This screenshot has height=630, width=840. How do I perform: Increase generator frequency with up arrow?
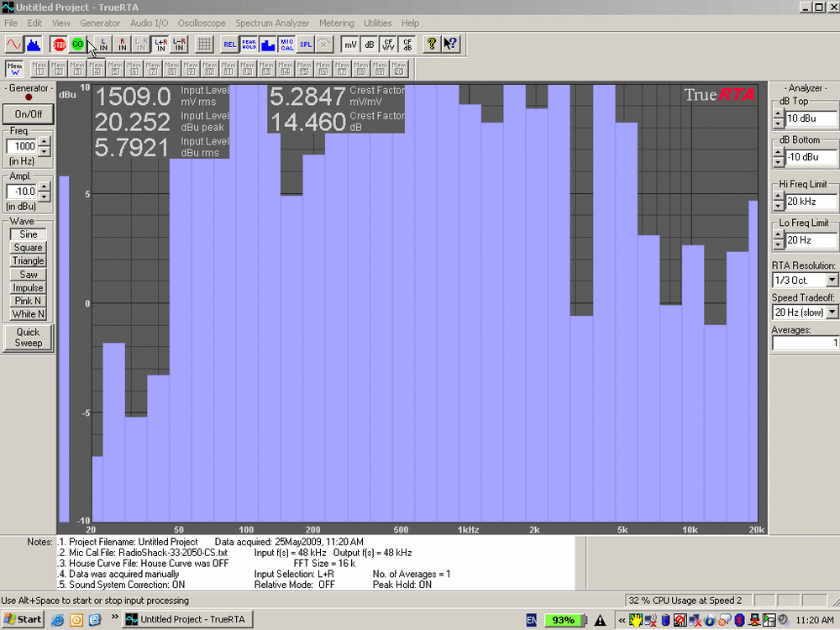click(x=45, y=141)
